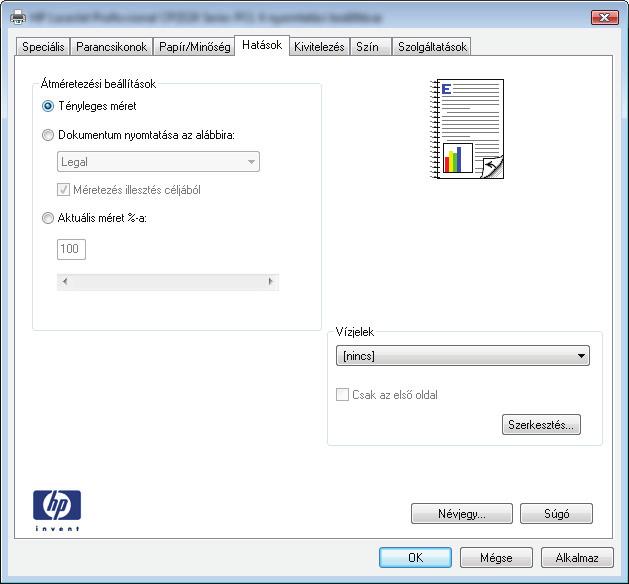Open the Szolgáltatások tab
Screen dimensions: 629x584
[432, 47]
